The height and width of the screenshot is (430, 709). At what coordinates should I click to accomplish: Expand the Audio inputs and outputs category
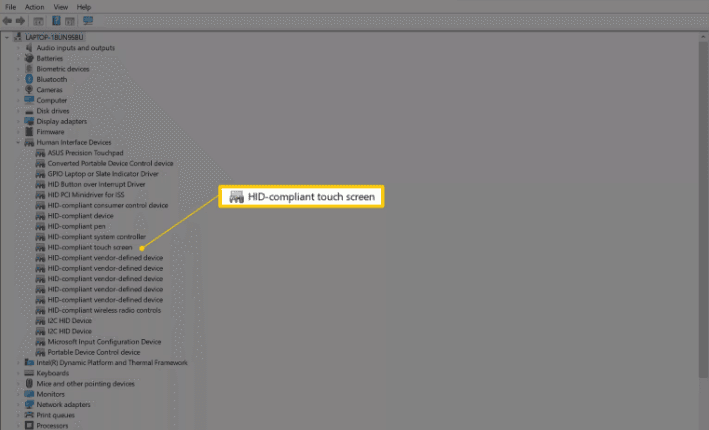click(x=18, y=48)
